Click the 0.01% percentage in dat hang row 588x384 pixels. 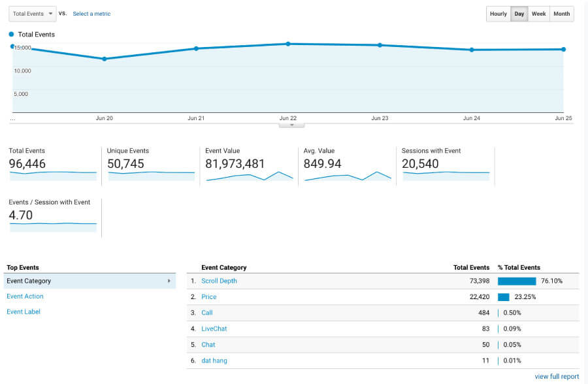[x=512, y=360]
